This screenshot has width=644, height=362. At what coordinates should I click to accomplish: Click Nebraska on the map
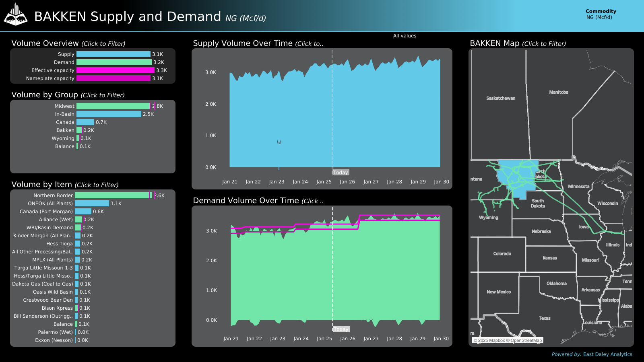tap(541, 231)
